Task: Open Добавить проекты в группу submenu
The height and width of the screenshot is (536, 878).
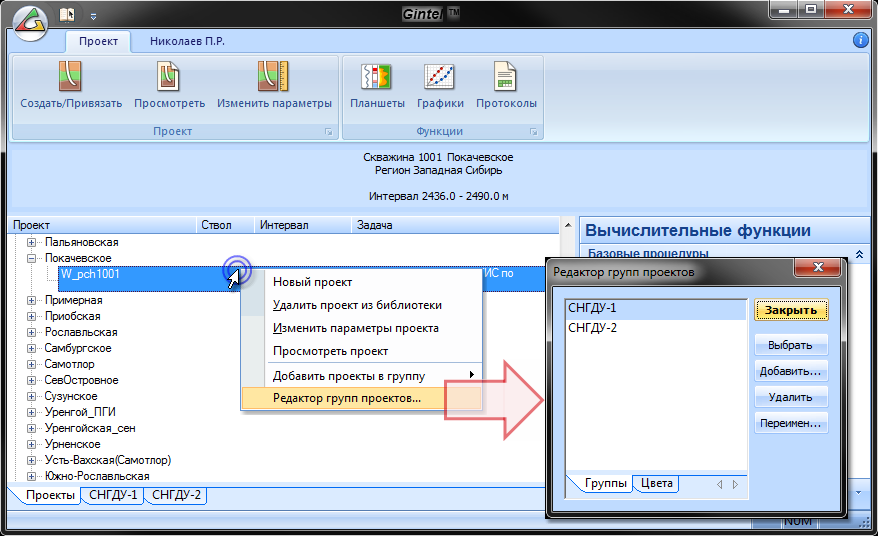Action: coord(362,376)
